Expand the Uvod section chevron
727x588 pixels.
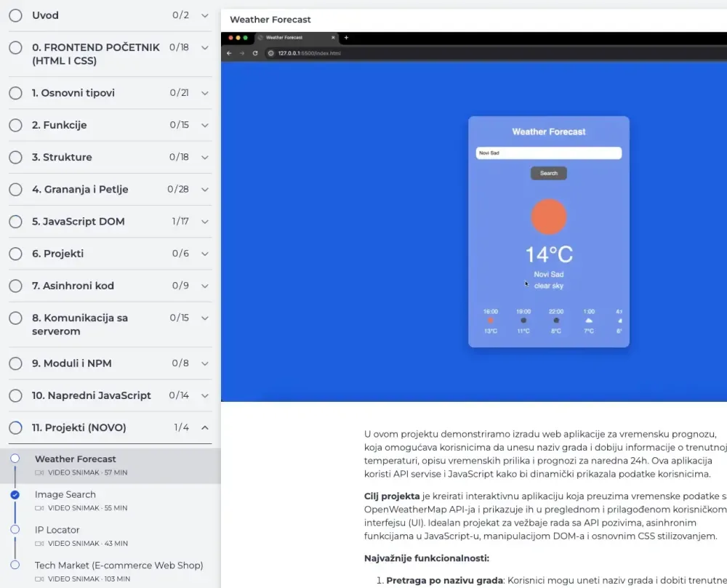(204, 15)
